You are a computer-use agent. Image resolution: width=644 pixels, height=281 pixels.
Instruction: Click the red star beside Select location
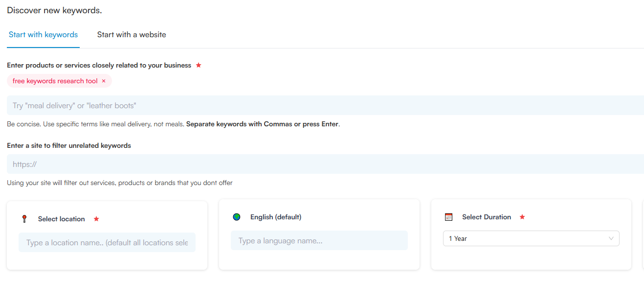96,219
